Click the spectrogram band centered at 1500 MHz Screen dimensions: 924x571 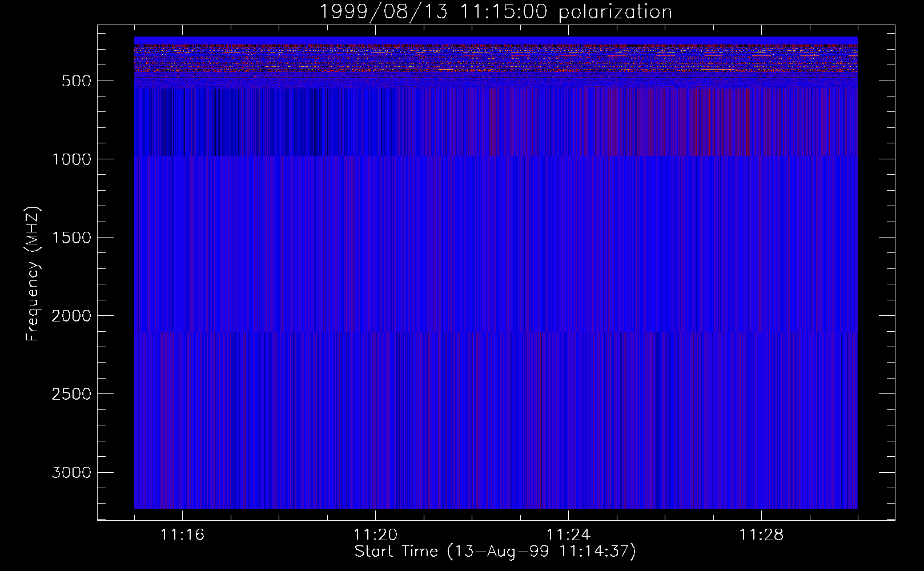click(496, 237)
